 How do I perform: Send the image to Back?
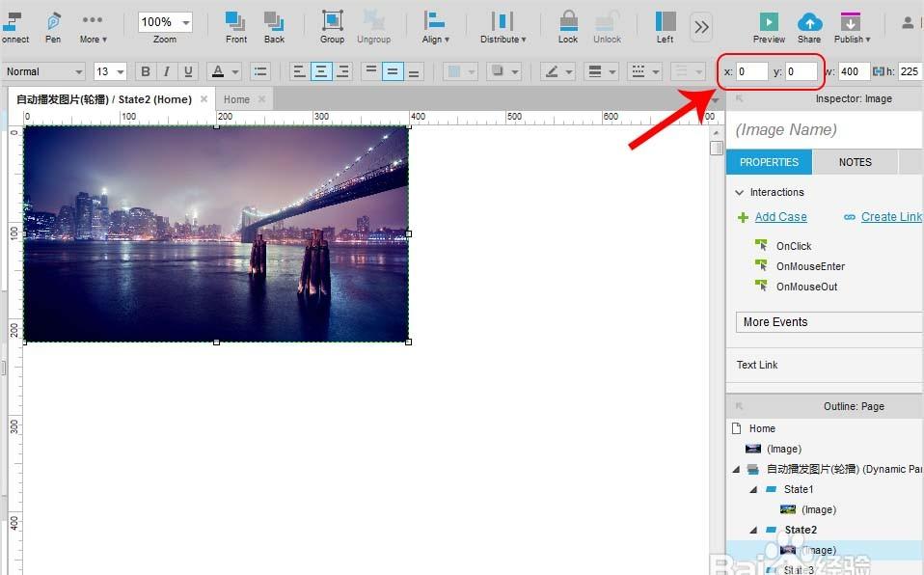pyautogui.click(x=274, y=26)
